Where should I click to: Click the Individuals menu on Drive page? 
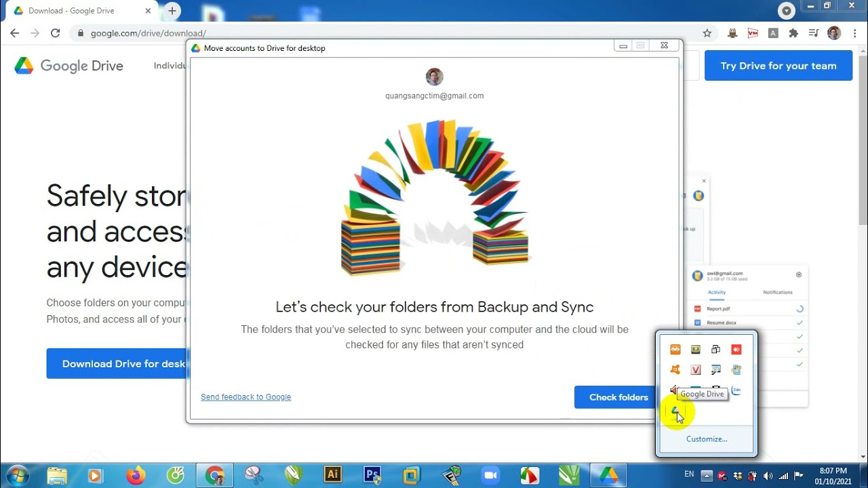click(x=171, y=66)
